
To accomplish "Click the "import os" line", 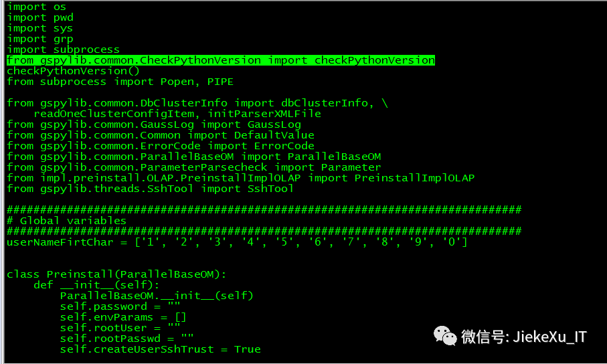I will coord(36,7).
